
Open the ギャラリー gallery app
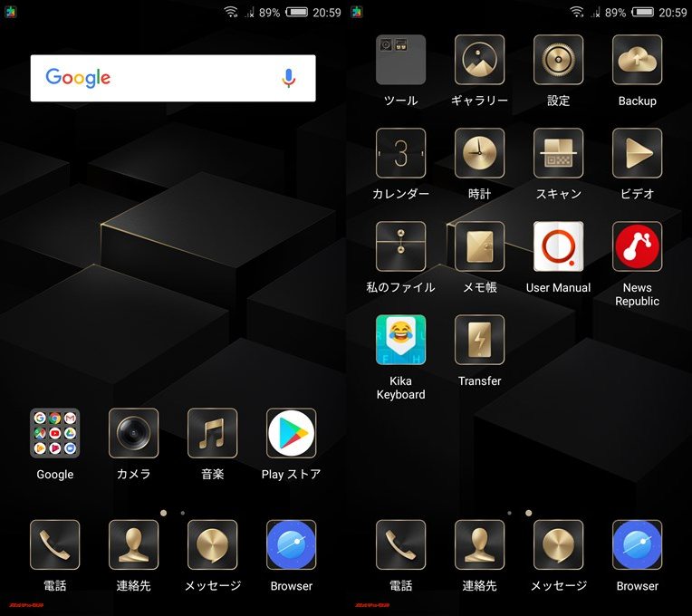(x=479, y=60)
